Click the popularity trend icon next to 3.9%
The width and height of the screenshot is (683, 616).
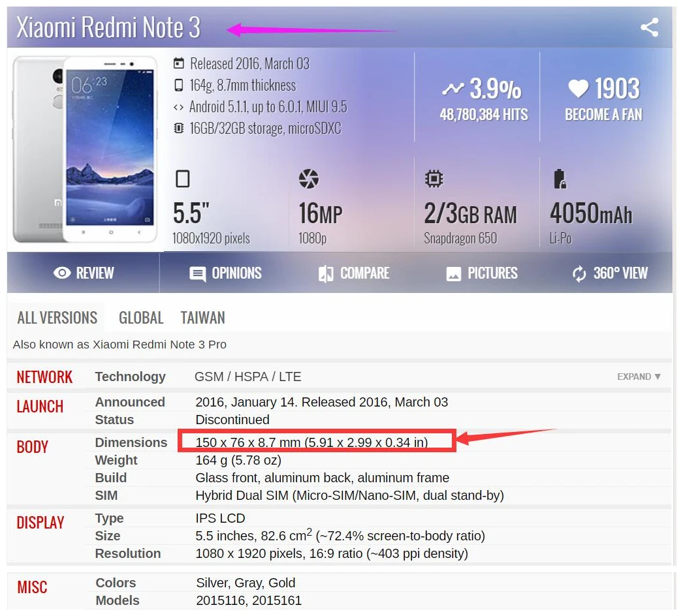[453, 89]
